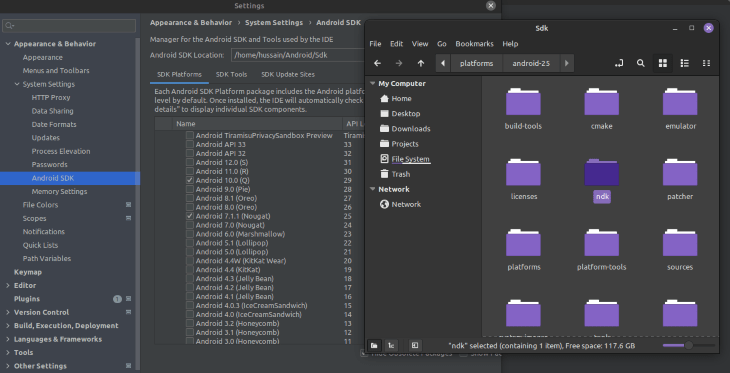The width and height of the screenshot is (730, 373).
Task: Show tree view in sidebar status bar
Action: click(392, 346)
